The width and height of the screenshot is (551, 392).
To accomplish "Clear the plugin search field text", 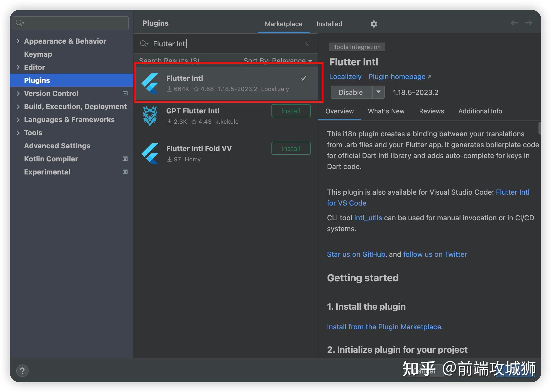I will [x=307, y=44].
